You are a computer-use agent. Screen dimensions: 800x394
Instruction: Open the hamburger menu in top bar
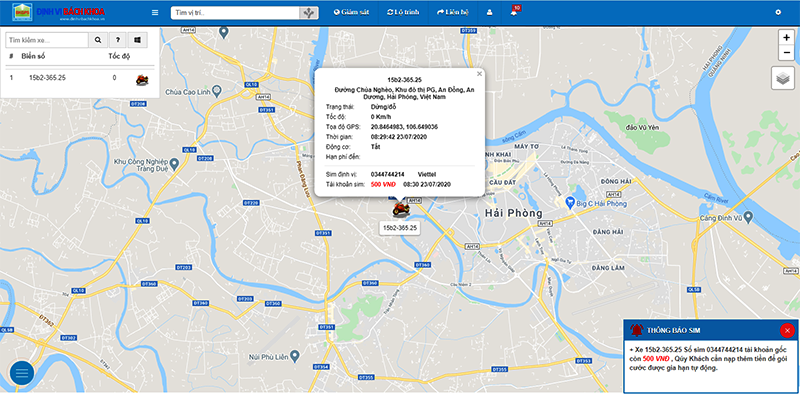pos(155,12)
